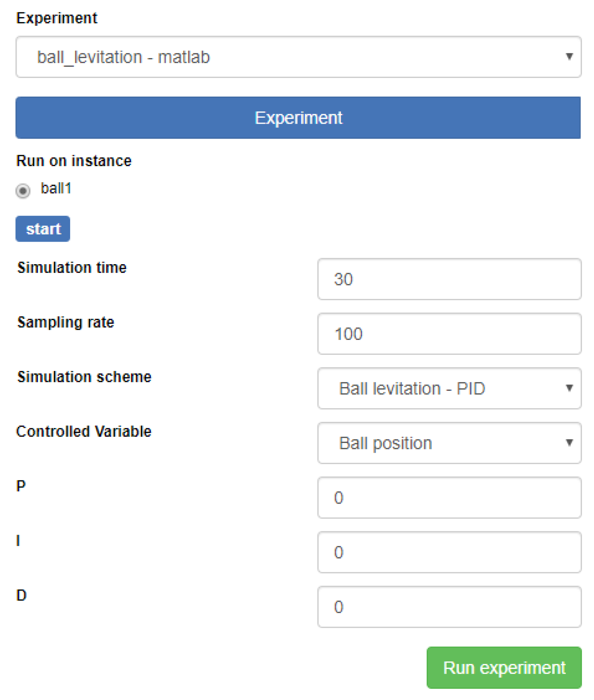Image resolution: width=594 pixels, height=700 pixels.
Task: Click the 'Sampling rate' label text
Action: pos(66,322)
